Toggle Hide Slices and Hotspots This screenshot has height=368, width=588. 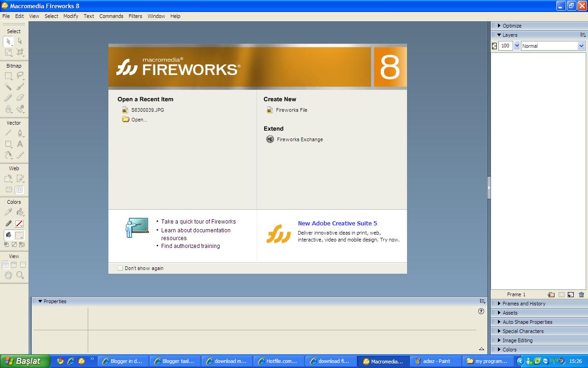tap(8, 190)
